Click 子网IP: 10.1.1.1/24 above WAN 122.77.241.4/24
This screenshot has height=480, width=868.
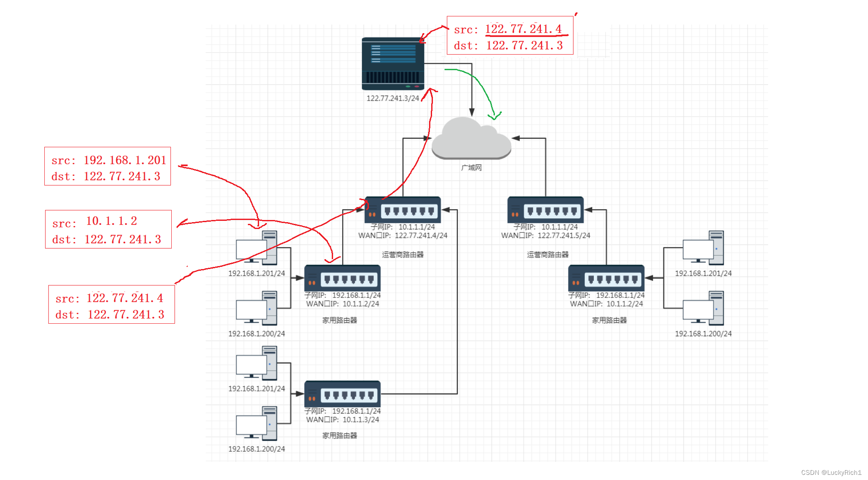403,227
